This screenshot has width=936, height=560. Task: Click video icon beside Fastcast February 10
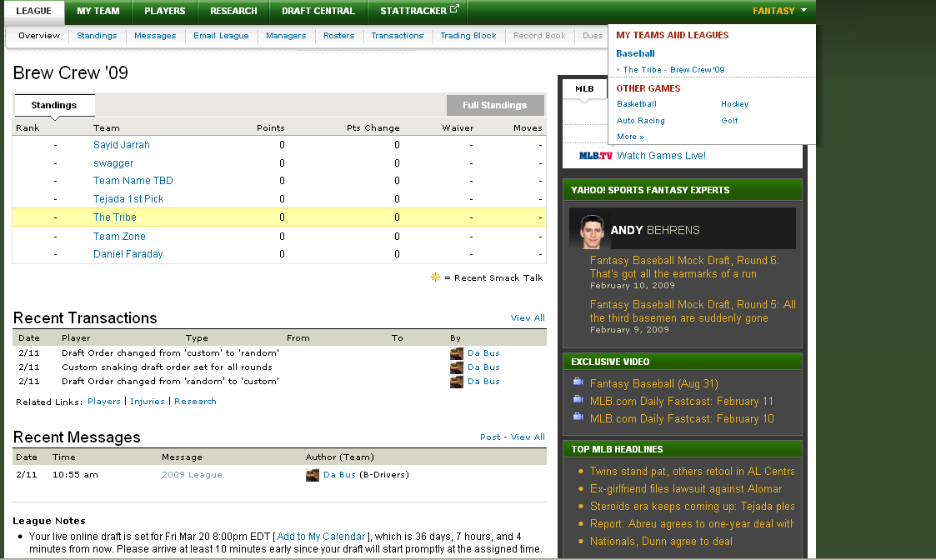point(578,417)
